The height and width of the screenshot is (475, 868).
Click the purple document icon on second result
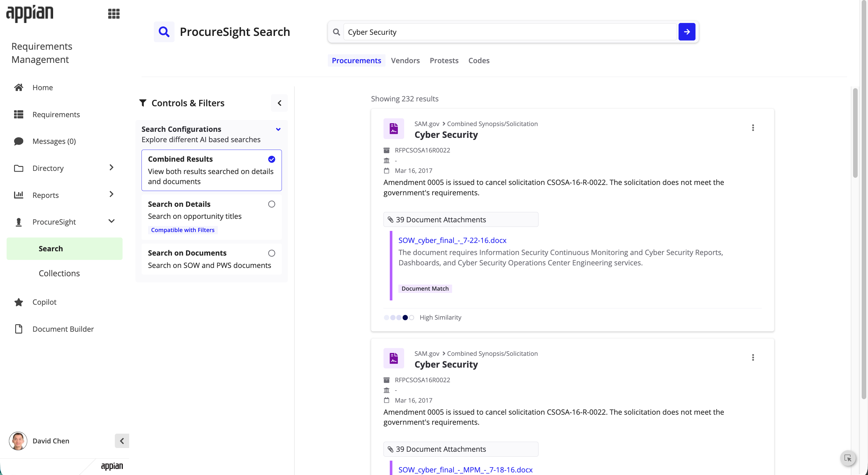tap(394, 358)
